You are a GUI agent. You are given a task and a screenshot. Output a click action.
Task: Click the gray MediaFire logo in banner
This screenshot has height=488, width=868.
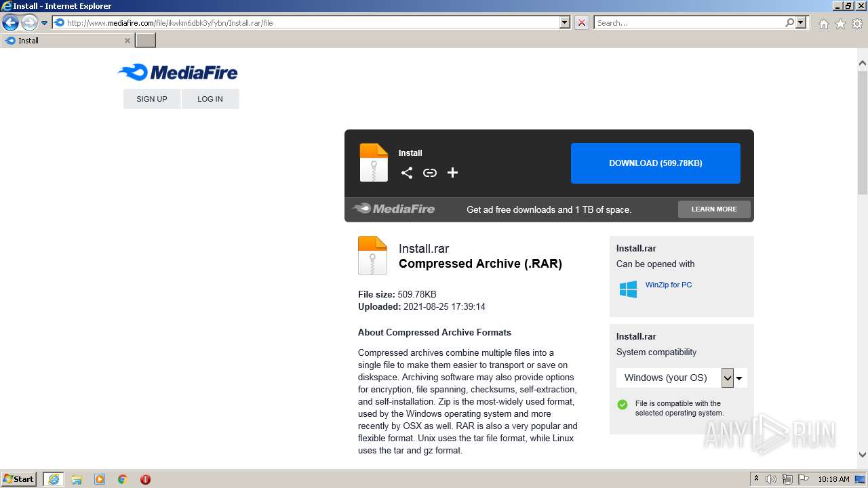394,209
